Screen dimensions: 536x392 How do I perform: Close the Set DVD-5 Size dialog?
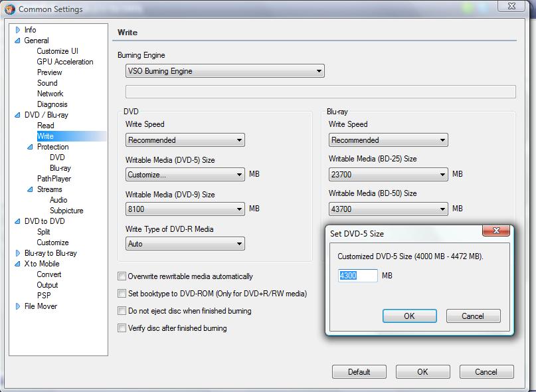(496, 231)
